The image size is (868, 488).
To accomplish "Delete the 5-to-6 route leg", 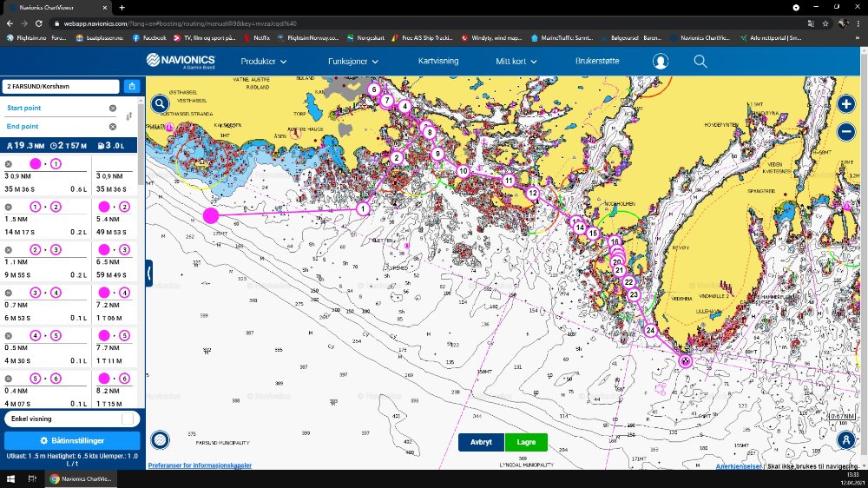I will tap(9, 379).
